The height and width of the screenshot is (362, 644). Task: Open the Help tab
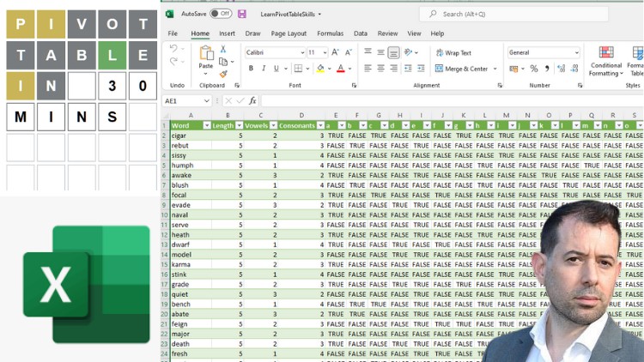click(x=437, y=33)
